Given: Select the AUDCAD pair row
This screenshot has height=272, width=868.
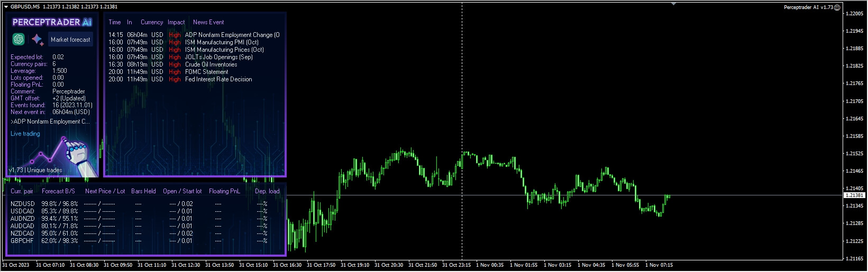Looking at the screenshot, I should point(139,226).
